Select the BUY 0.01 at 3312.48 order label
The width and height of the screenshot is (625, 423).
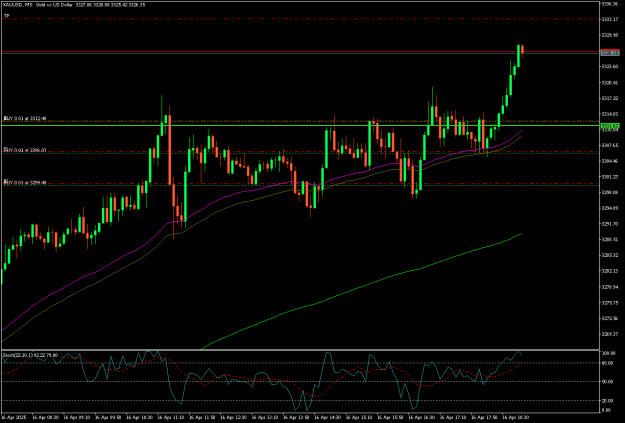tap(25, 118)
